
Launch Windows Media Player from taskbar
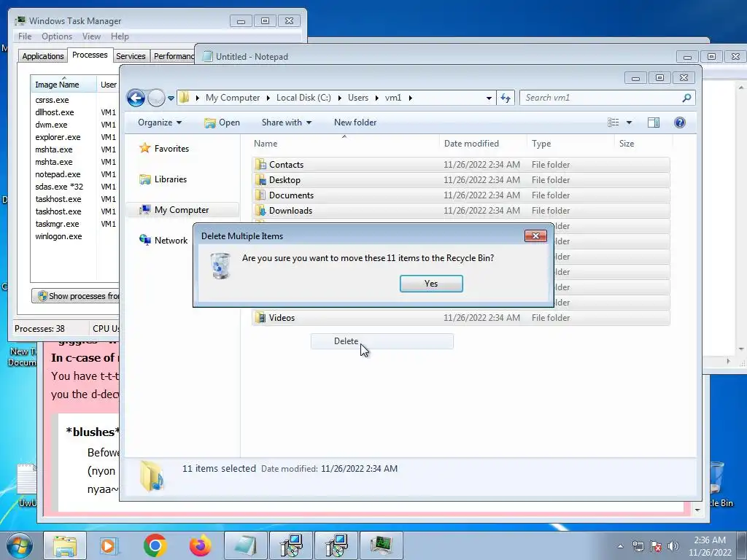[109, 545]
